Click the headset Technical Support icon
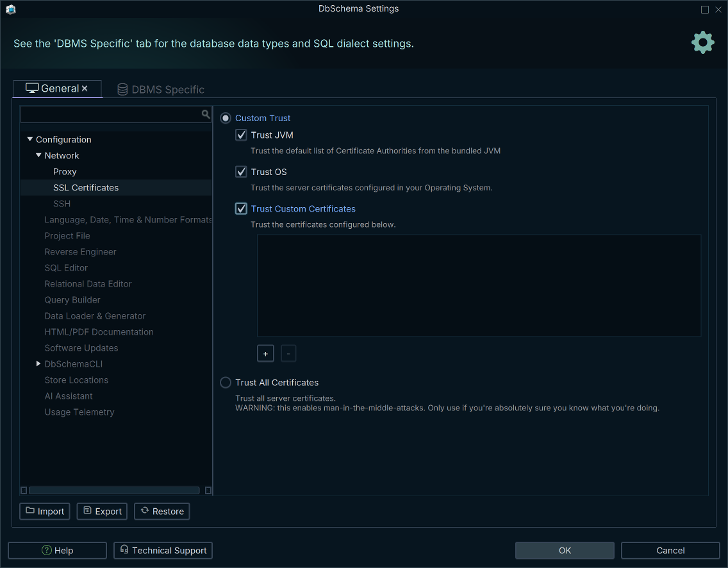The image size is (728, 568). (124, 549)
